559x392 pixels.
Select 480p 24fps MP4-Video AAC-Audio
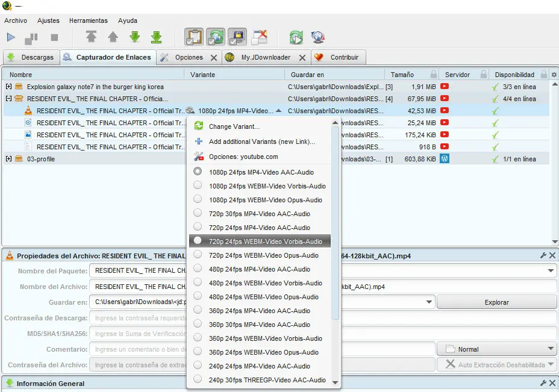(x=260, y=269)
